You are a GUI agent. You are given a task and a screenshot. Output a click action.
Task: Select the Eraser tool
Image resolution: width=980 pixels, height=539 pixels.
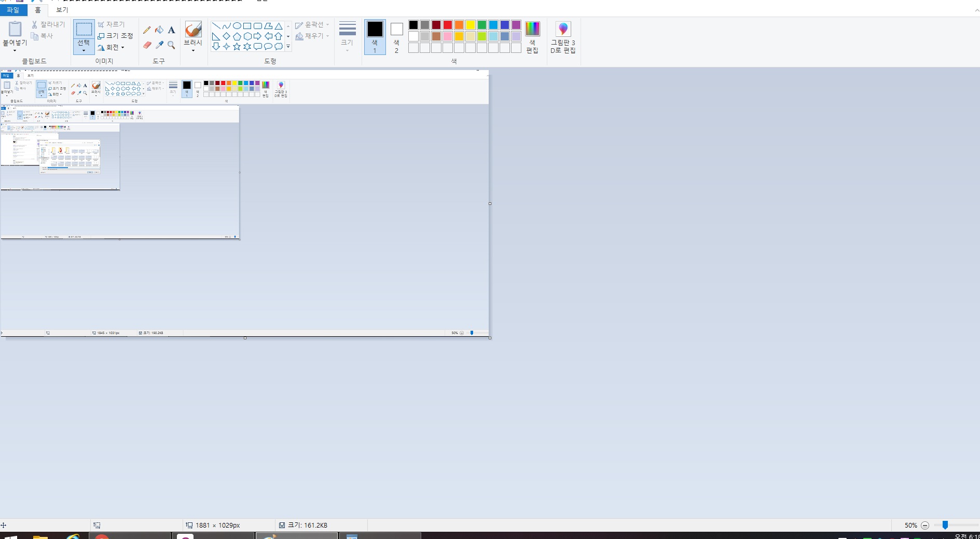pyautogui.click(x=147, y=45)
